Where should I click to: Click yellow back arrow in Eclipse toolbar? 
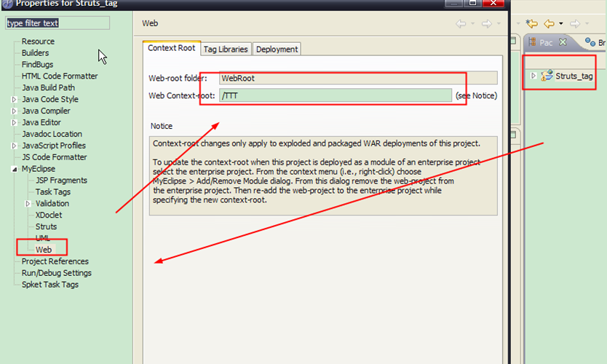tap(549, 23)
